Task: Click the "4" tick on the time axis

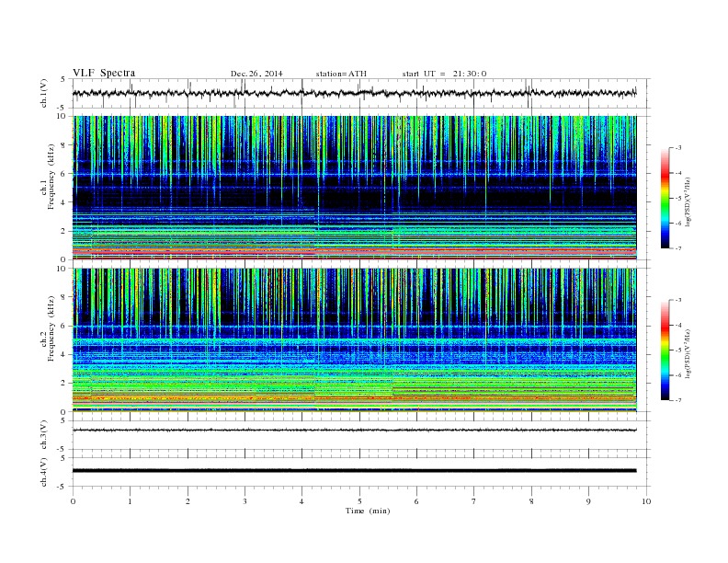Action: (301, 501)
